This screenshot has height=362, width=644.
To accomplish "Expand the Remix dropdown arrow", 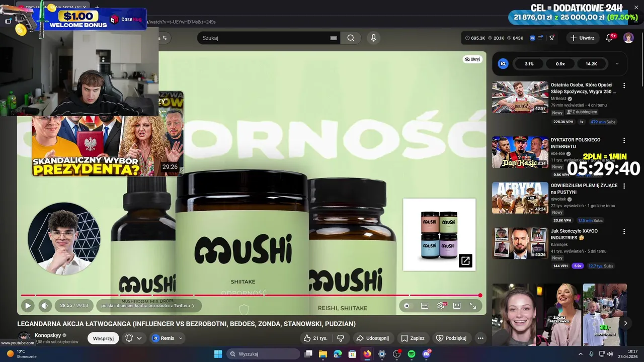I will [x=181, y=338].
